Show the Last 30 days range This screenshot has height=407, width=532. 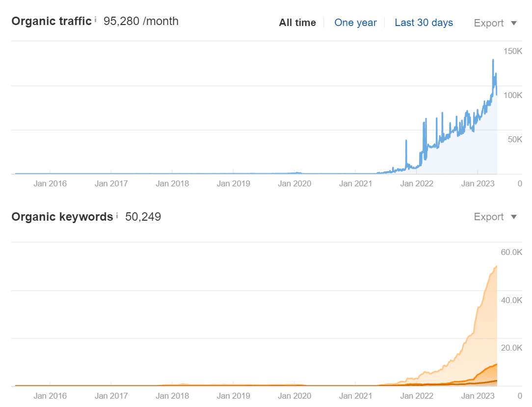(424, 23)
